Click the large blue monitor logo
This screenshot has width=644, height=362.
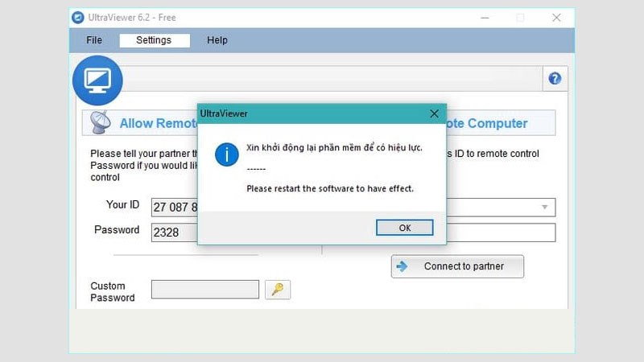point(97,80)
